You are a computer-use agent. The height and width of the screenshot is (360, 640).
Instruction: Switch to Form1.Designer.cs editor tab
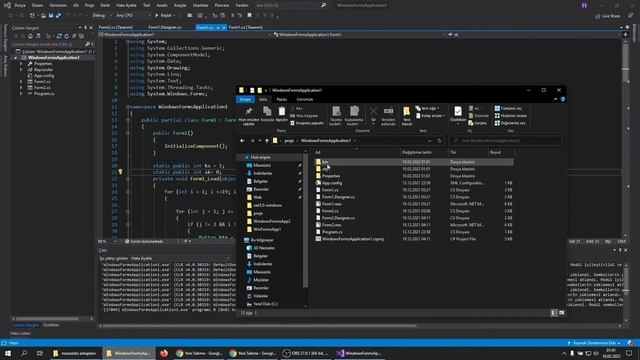click(x=165, y=27)
